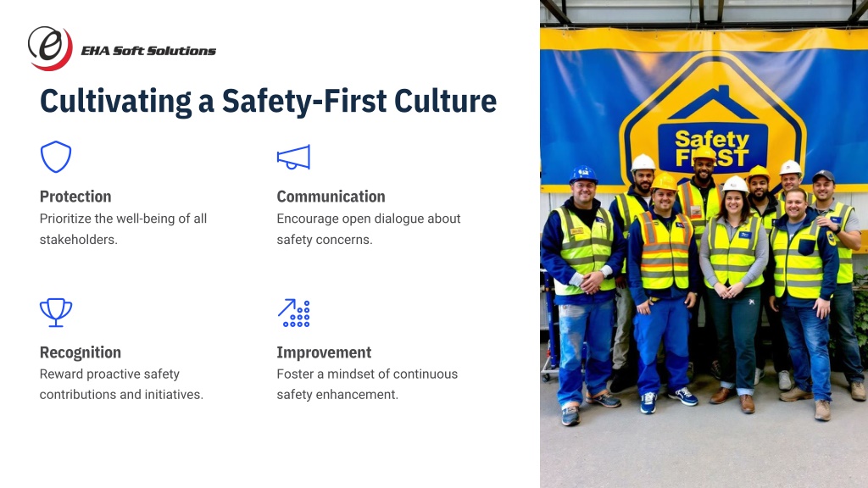
Task: Click the Safety First sign on the banner
Action: click(x=712, y=148)
